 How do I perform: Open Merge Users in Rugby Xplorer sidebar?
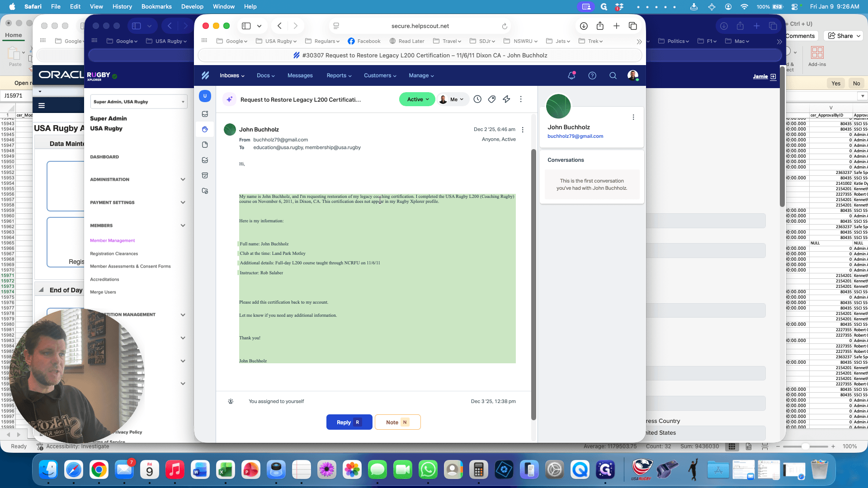(x=103, y=292)
